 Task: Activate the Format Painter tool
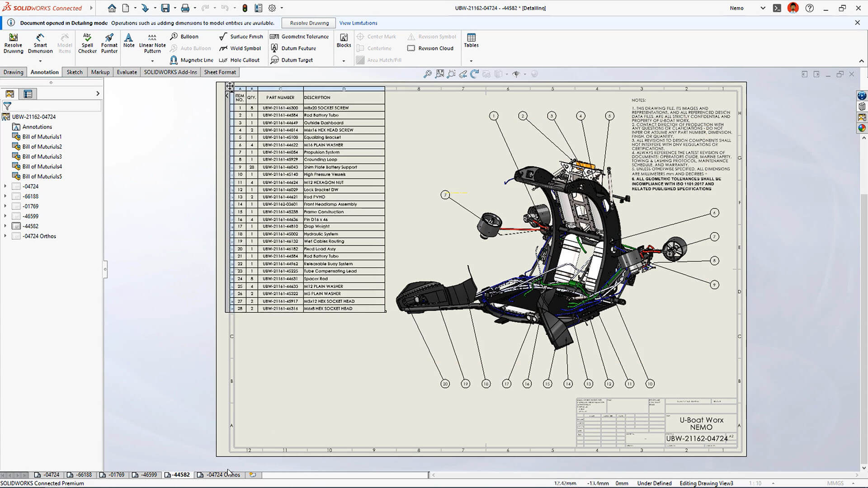click(109, 43)
